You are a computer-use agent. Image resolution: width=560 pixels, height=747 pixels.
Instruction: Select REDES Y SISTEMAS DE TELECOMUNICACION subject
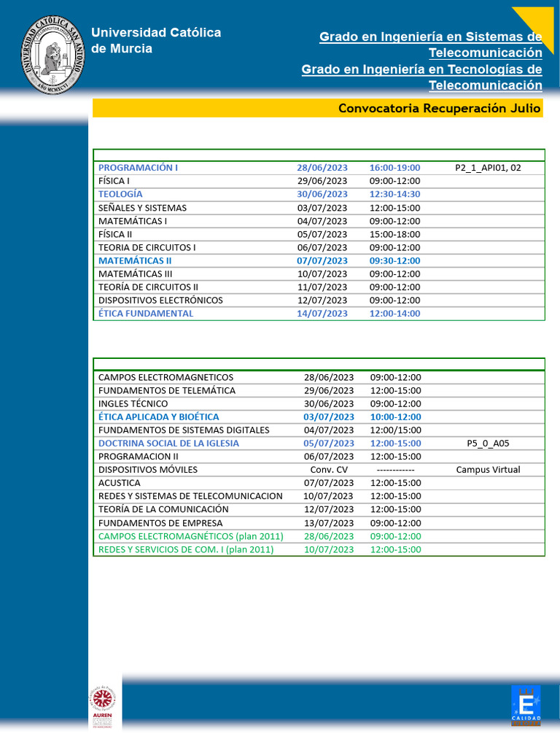[x=190, y=496]
